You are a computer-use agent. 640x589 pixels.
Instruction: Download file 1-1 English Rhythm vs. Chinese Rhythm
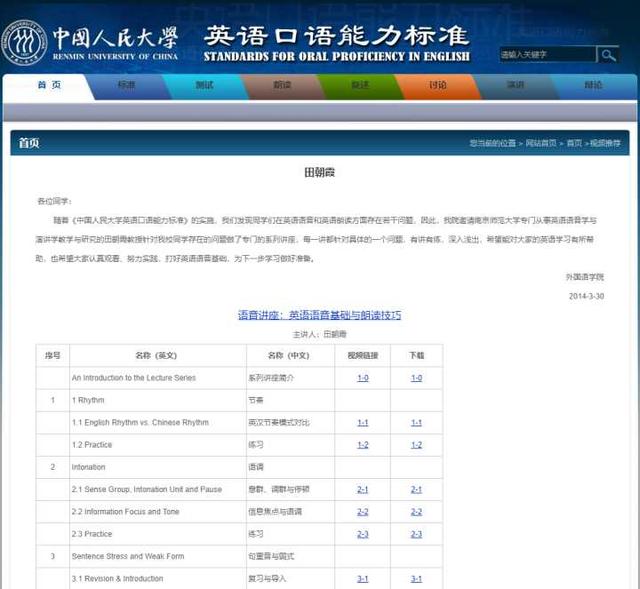pos(416,422)
